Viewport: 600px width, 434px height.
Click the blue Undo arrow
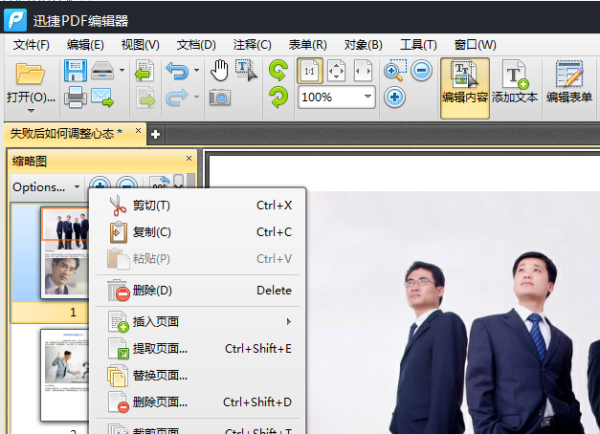(177, 71)
